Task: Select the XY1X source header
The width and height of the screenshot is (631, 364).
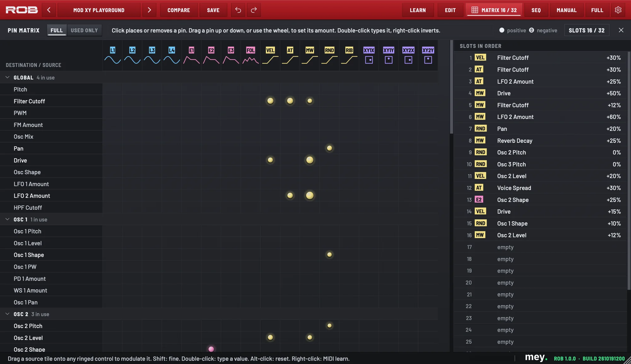Action: [369, 55]
